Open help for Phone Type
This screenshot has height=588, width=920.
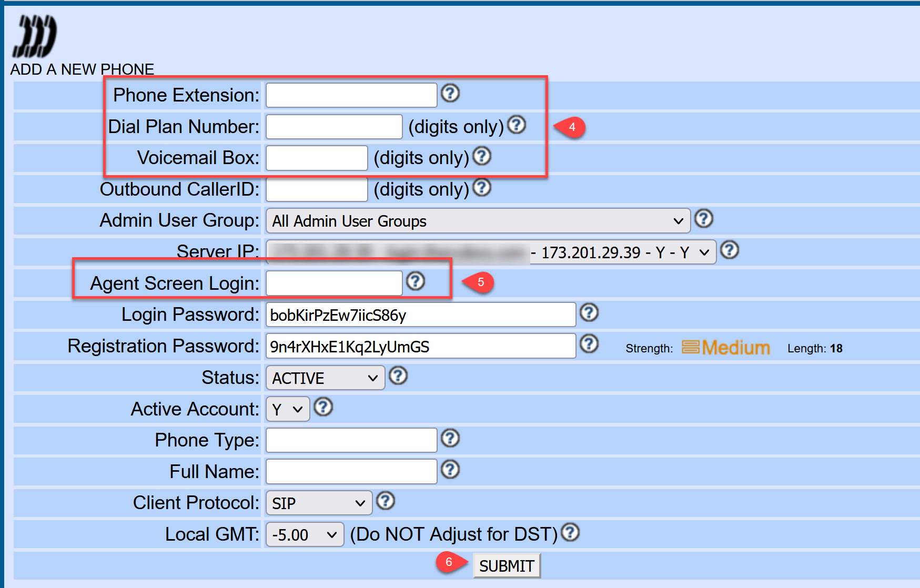tap(450, 438)
